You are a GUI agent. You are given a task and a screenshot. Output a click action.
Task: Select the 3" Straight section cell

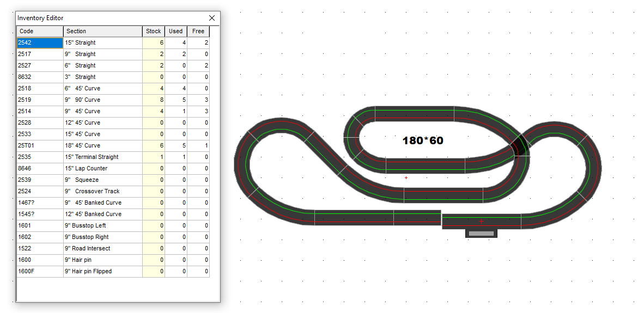pyautogui.click(x=103, y=77)
